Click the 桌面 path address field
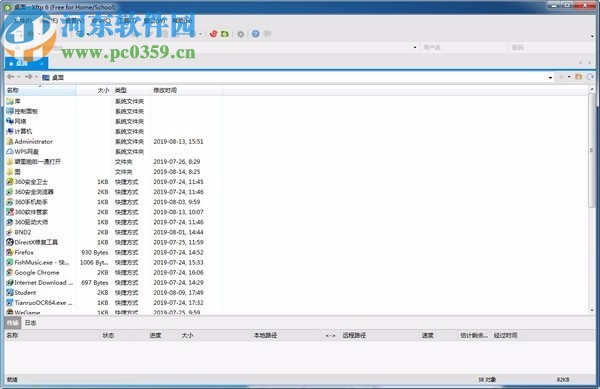 (295, 78)
